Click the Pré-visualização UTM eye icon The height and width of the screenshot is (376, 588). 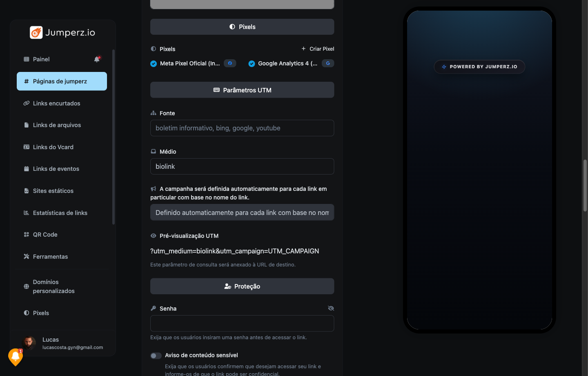(x=154, y=236)
